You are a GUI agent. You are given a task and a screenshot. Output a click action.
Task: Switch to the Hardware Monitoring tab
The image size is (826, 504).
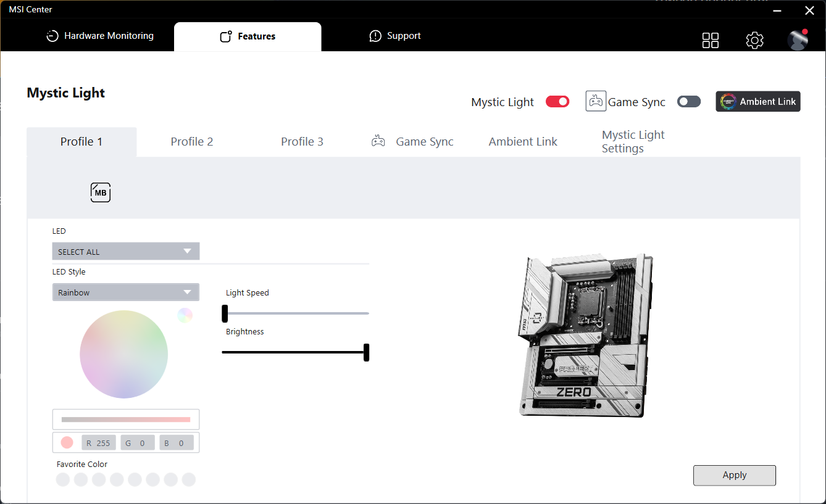(100, 36)
